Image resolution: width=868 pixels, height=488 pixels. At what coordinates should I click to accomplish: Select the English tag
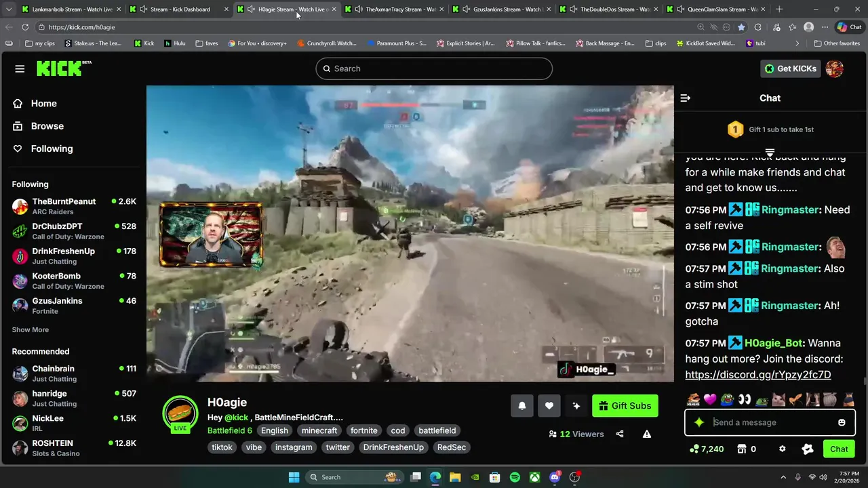coord(275,430)
